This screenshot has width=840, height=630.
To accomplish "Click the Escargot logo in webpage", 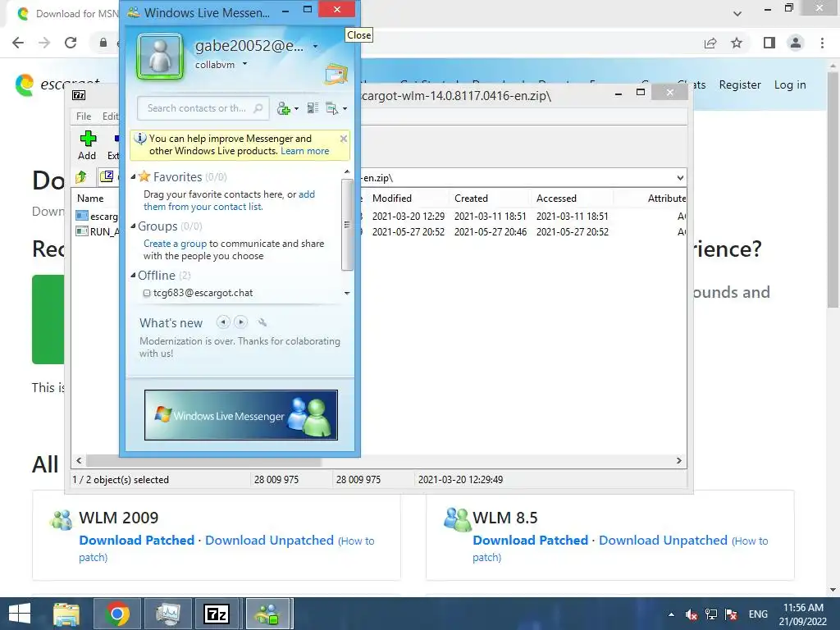I will pyautogui.click(x=24, y=85).
